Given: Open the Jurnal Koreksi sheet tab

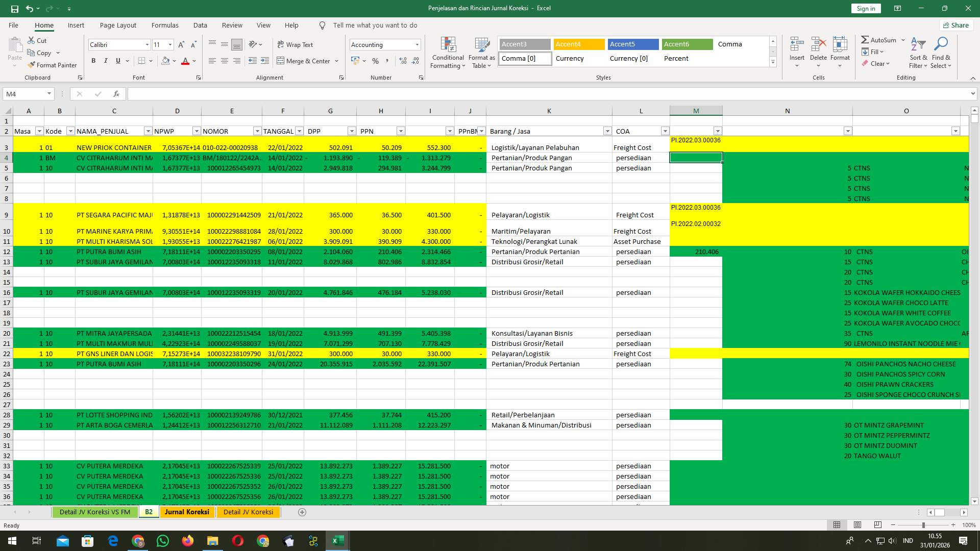Looking at the screenshot, I should coord(187,512).
